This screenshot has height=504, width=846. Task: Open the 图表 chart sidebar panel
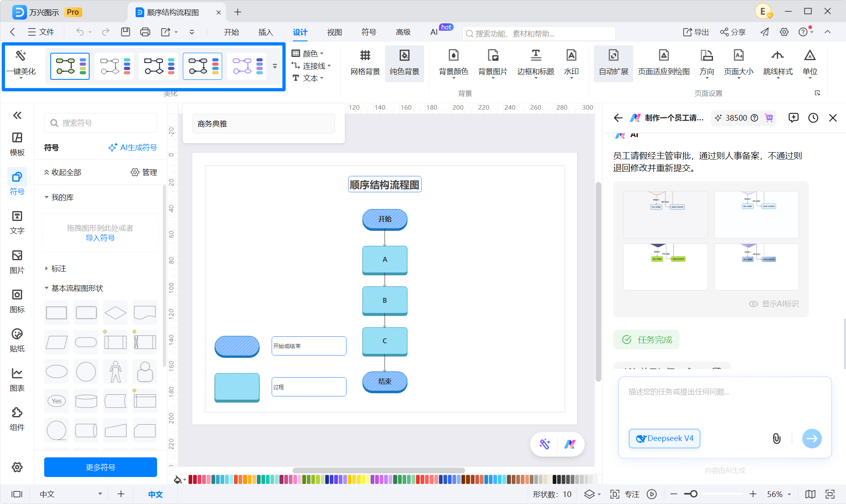pos(17,380)
